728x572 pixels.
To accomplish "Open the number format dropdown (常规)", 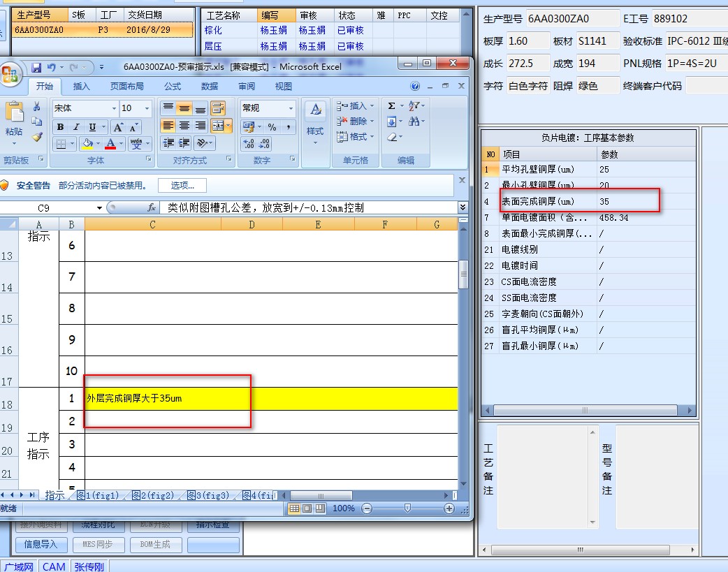I will 291,108.
